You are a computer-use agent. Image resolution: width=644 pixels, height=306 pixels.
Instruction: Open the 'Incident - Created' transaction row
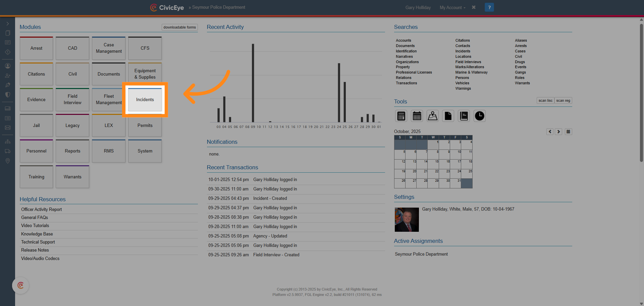pos(296,199)
